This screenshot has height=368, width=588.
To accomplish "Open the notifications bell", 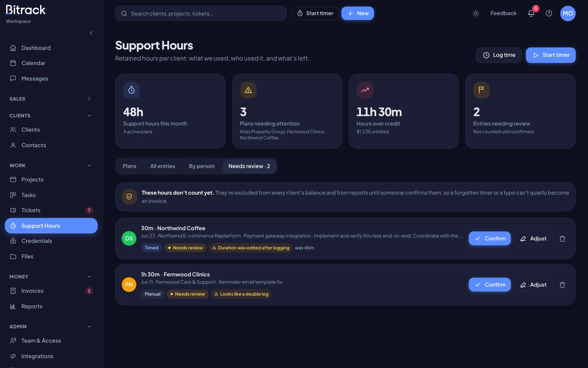I will point(531,13).
